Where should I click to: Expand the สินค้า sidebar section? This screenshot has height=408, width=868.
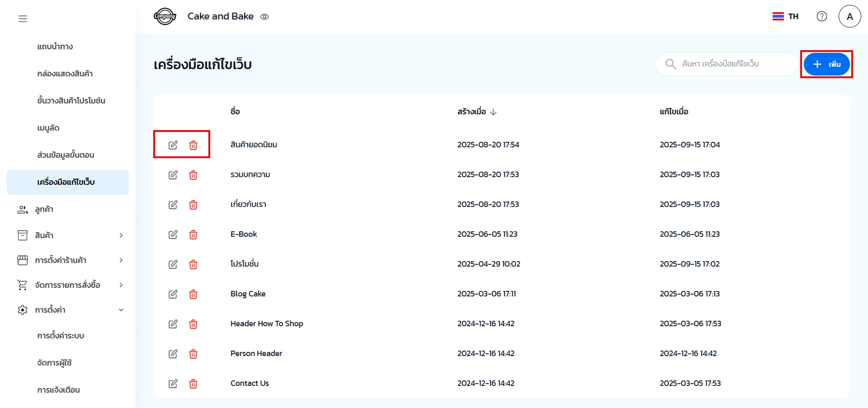[121, 235]
